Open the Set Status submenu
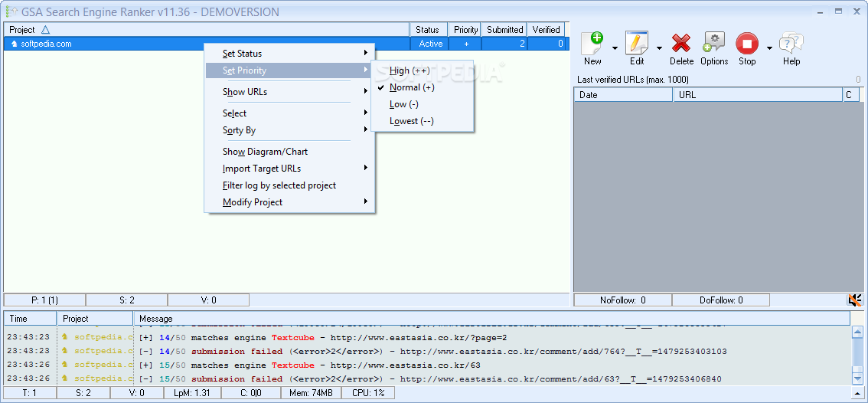 (290, 53)
